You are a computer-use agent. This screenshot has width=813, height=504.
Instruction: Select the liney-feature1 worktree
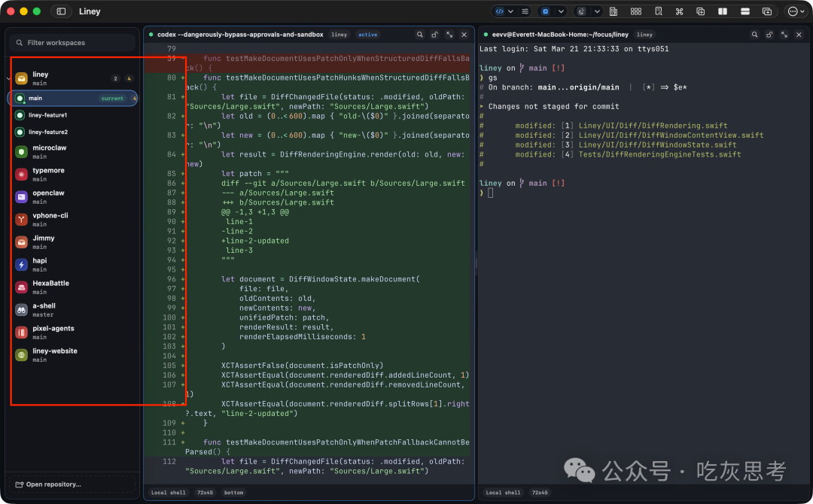click(48, 115)
